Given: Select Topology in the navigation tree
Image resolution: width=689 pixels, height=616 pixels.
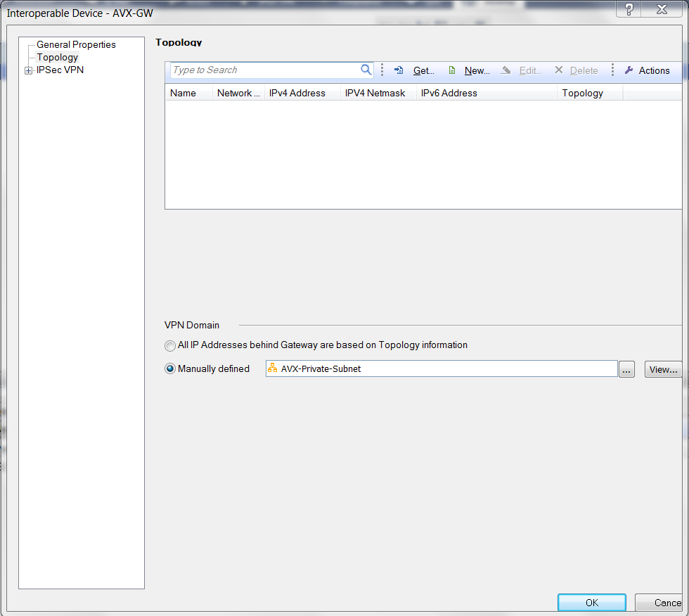Looking at the screenshot, I should click(x=58, y=58).
